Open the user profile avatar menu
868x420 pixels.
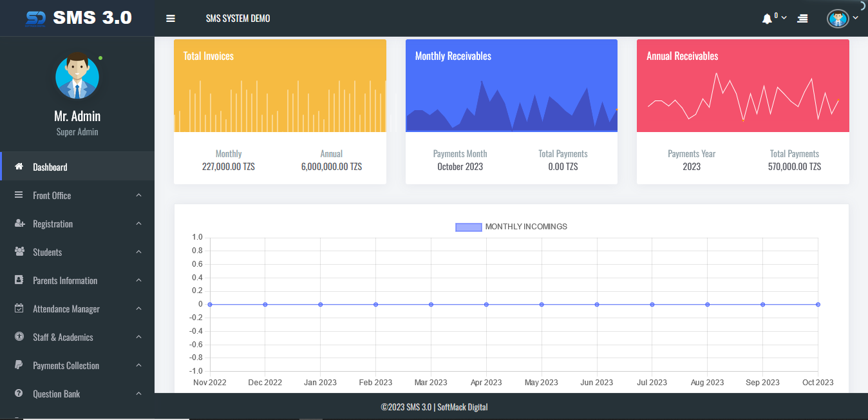838,19
